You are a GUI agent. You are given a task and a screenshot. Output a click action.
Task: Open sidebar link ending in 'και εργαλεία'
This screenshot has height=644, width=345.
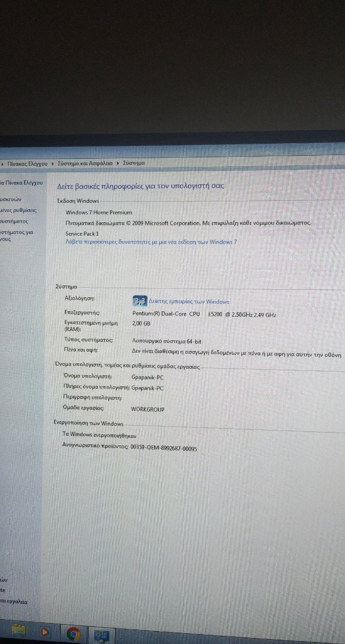pos(13,602)
